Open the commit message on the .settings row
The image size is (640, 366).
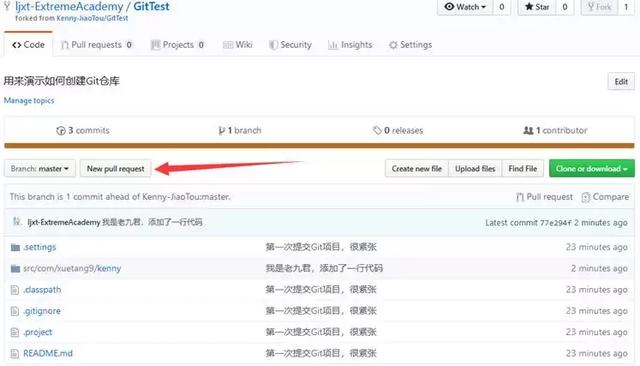[x=321, y=247]
